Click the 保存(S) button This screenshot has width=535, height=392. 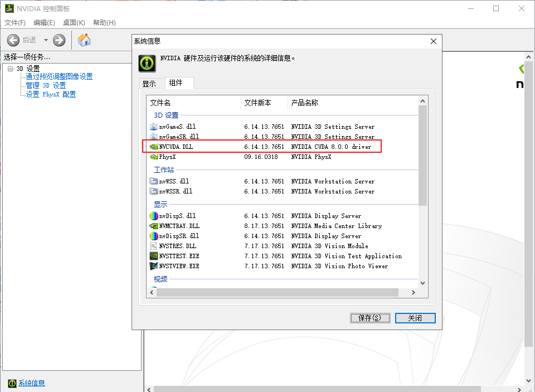[x=370, y=318]
